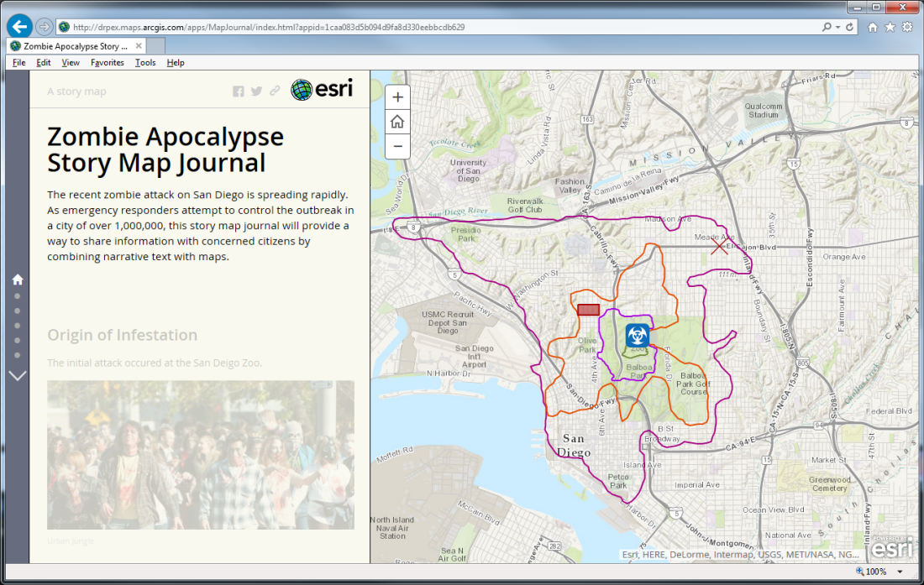Image resolution: width=924 pixels, height=585 pixels.
Task: Open the Favorites menu
Action: 108,62
